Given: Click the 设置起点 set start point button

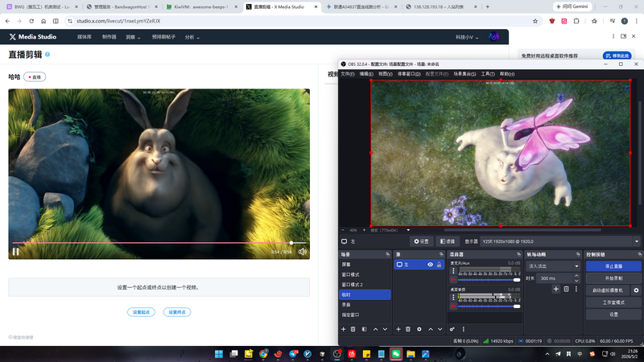Looking at the screenshot, I should tap(142, 312).
